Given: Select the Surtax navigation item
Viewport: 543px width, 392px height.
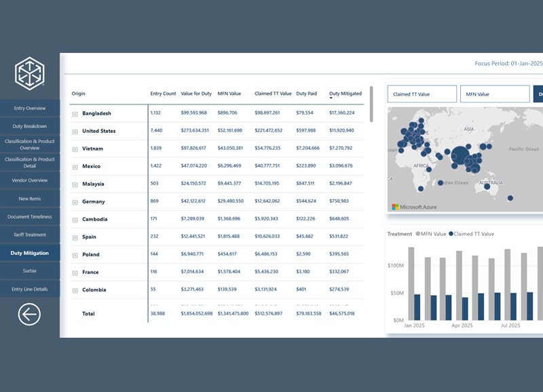Looking at the screenshot, I should [x=30, y=271].
